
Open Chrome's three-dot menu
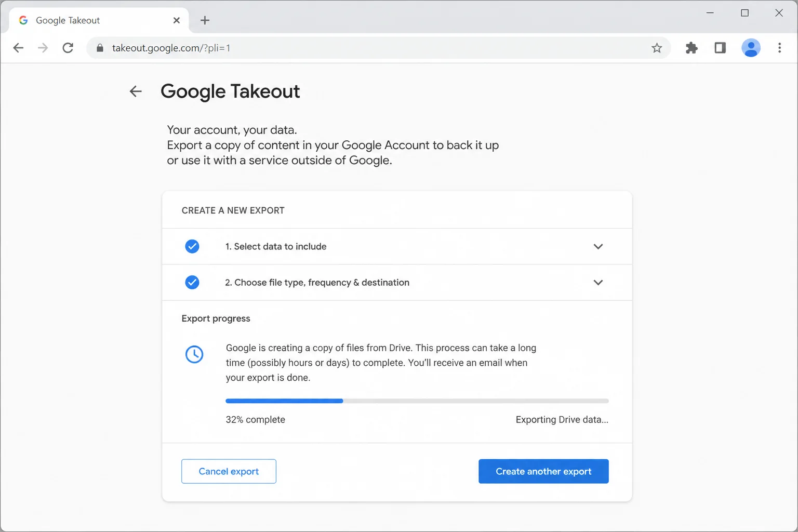point(779,48)
